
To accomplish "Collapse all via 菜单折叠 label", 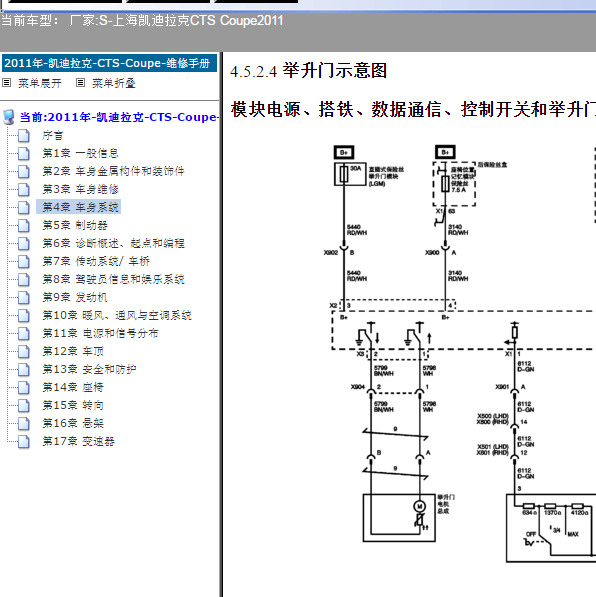I will [114, 83].
